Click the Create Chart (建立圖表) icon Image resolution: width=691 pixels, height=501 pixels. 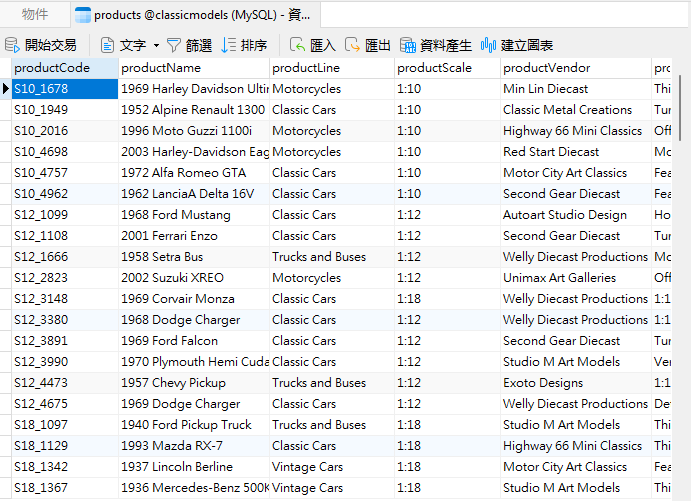(x=489, y=45)
